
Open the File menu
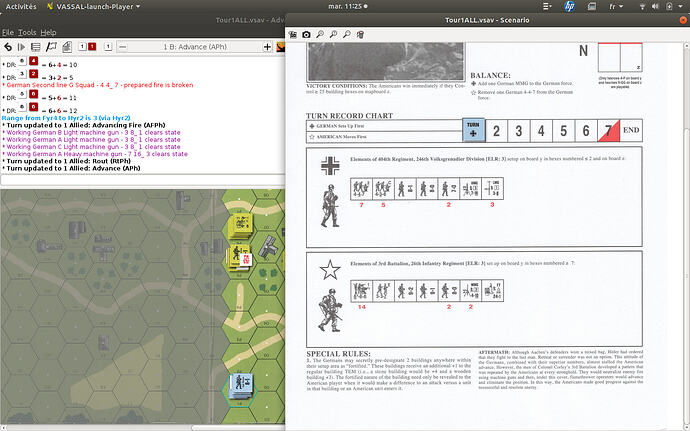point(7,33)
